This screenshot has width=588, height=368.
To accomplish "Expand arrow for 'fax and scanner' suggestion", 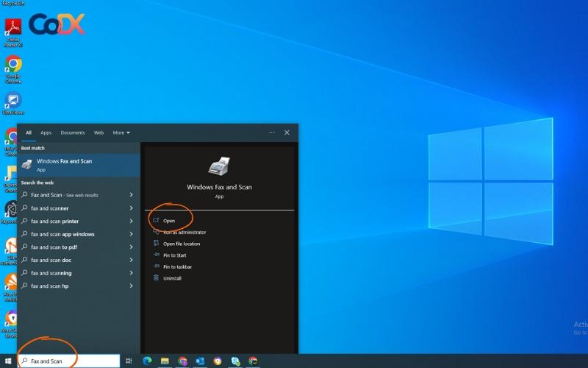I will pos(132,208).
